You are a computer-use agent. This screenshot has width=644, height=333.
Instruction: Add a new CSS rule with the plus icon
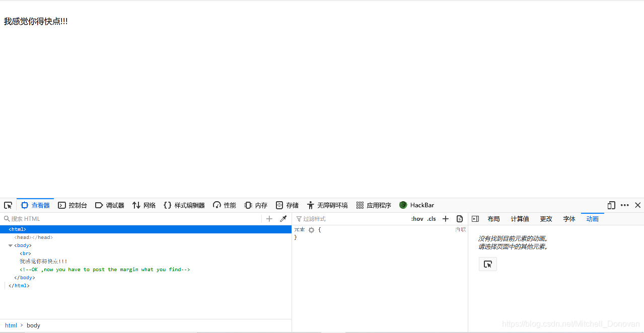(x=445, y=218)
